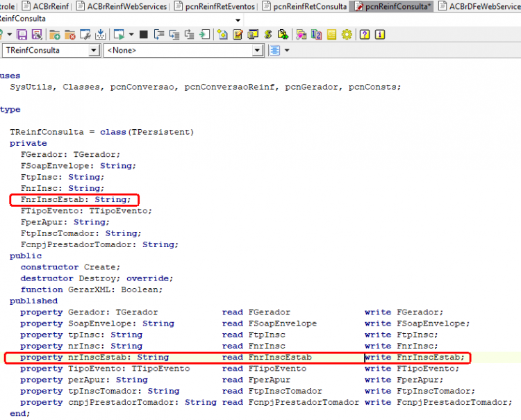Click the yellow gear settings icon
The width and height of the screenshot is (521, 420).
pos(347,35)
